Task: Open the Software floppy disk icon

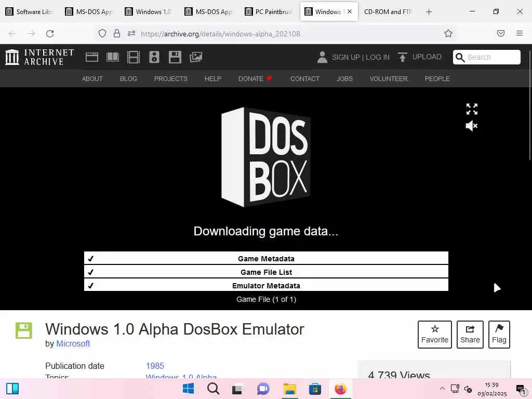Action: (x=175, y=57)
